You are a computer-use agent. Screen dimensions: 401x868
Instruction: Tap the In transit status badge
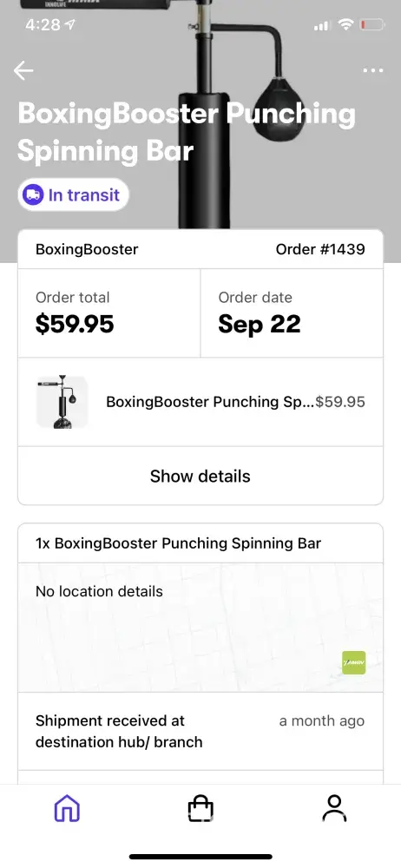(73, 194)
